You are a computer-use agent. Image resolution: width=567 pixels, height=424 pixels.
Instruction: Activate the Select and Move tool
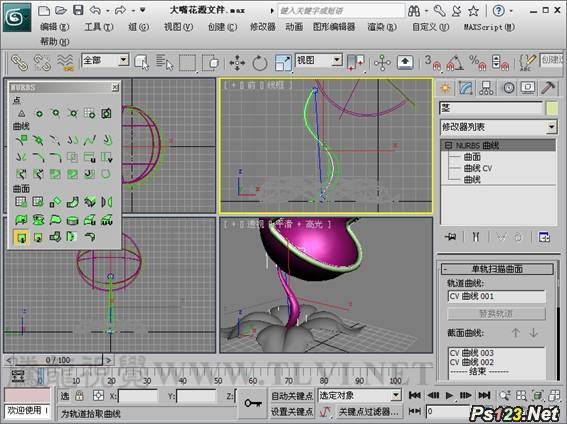point(237,63)
